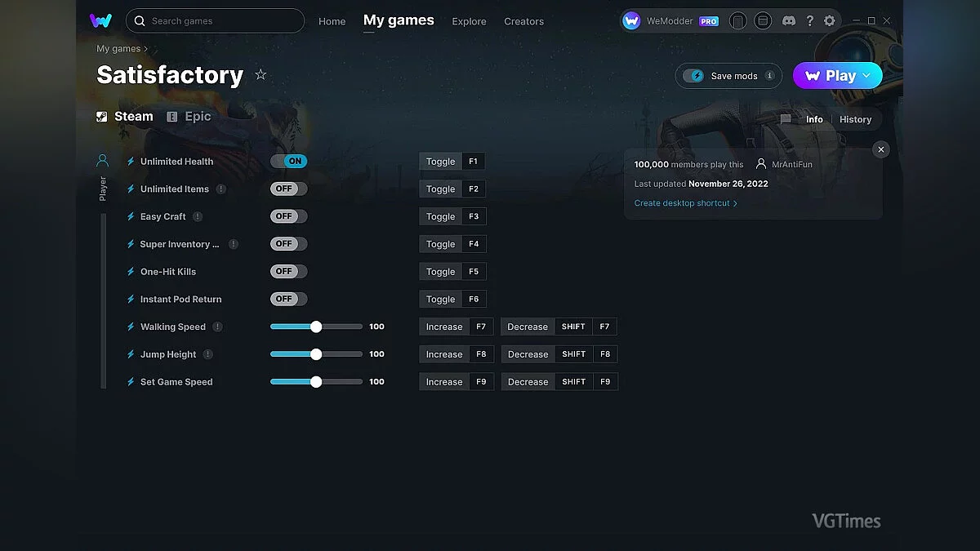Close the members info panel with the X
Image resolution: width=980 pixels, height=551 pixels.
[880, 149]
